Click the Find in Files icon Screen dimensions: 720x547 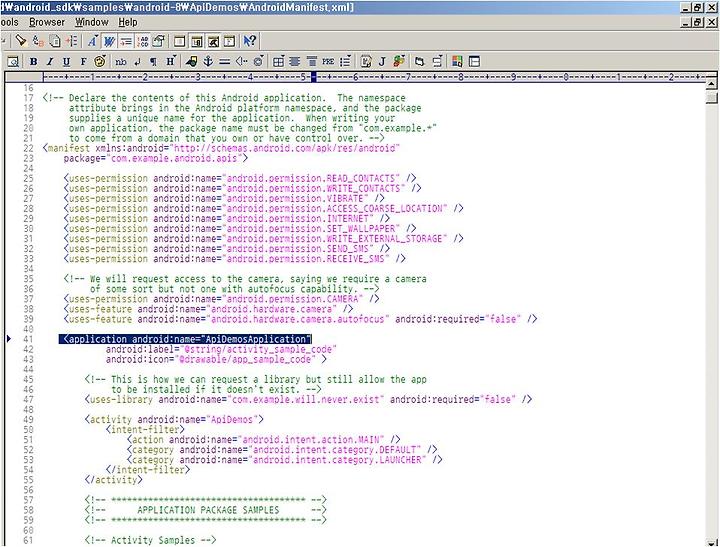tap(55, 41)
